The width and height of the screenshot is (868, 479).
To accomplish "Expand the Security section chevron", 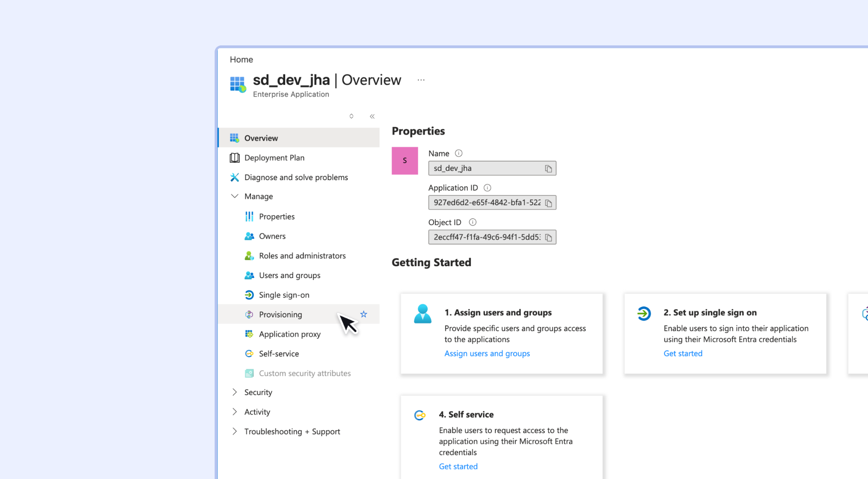I will pyautogui.click(x=234, y=392).
